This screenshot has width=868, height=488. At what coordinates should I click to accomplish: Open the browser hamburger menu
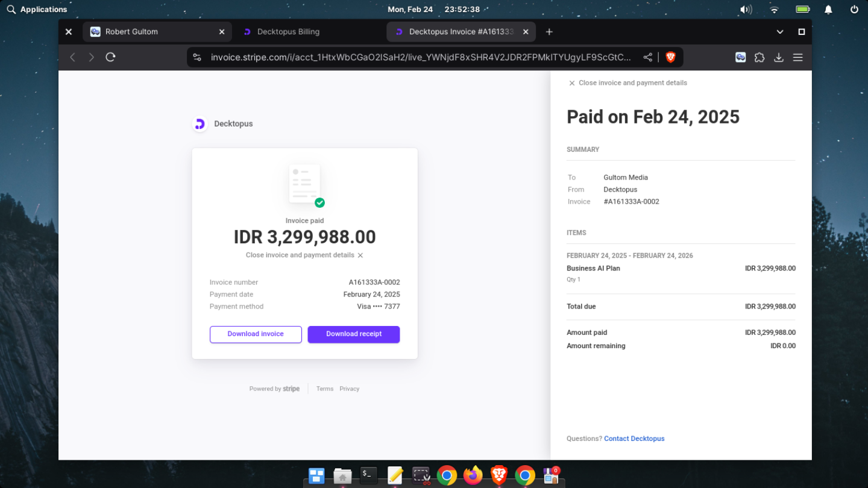(x=797, y=57)
